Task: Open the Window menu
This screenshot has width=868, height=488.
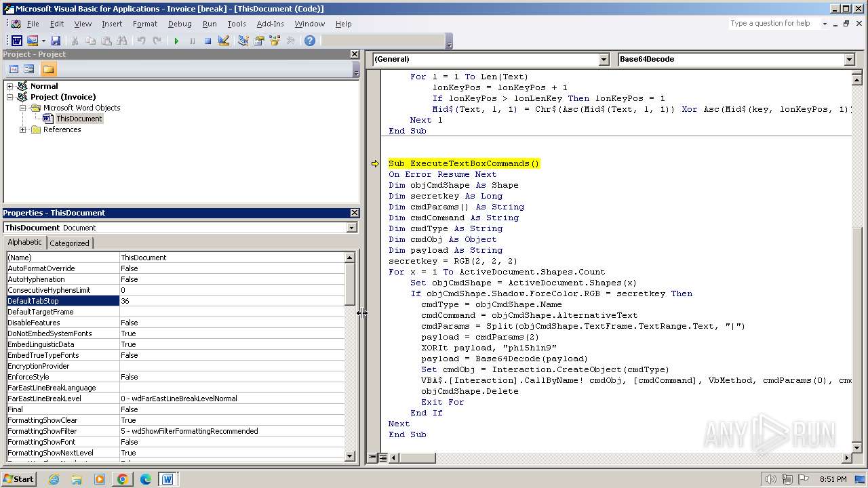Action: point(309,24)
